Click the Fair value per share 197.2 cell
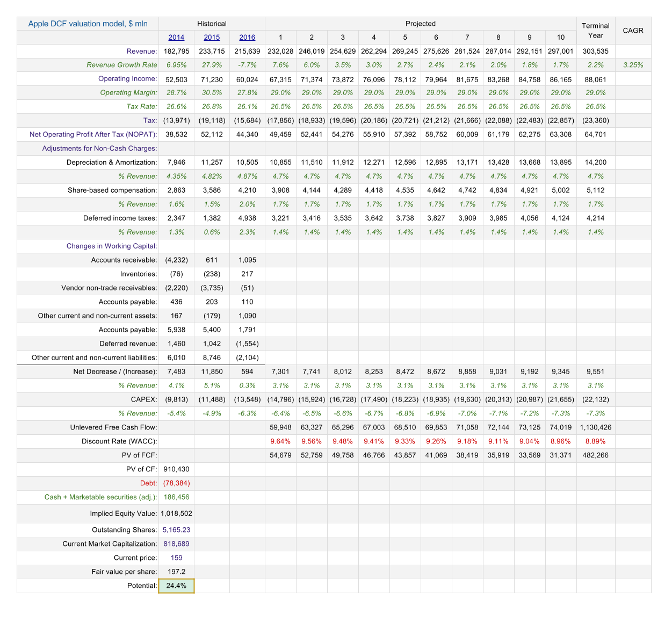Image resolution: width=672 pixels, height=620 pixels. [x=176, y=572]
